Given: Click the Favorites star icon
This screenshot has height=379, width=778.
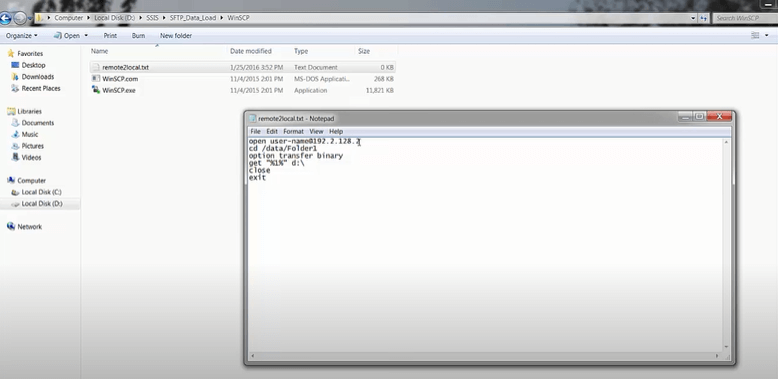Looking at the screenshot, I should tap(11, 54).
